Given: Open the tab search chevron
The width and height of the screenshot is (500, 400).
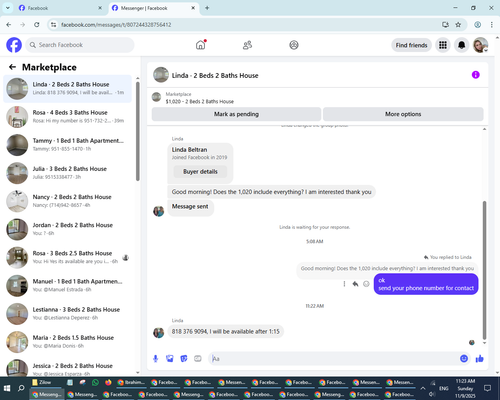Looking at the screenshot, I should tap(7, 8).
